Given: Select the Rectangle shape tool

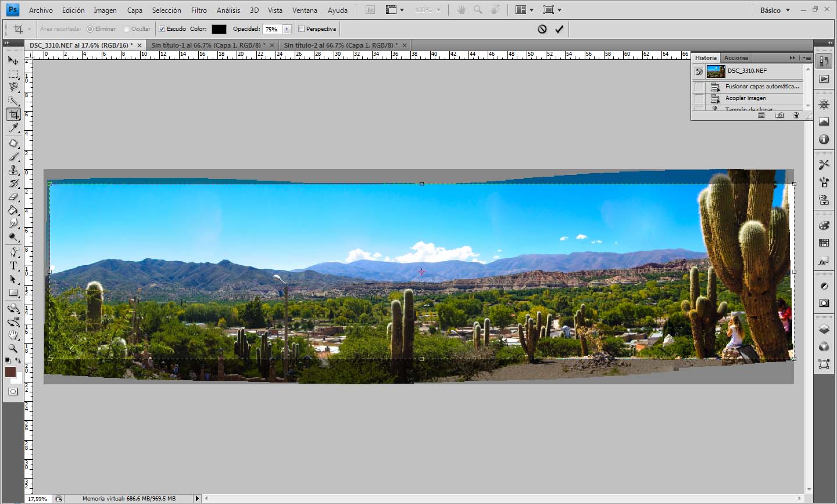Looking at the screenshot, I should [x=13, y=293].
